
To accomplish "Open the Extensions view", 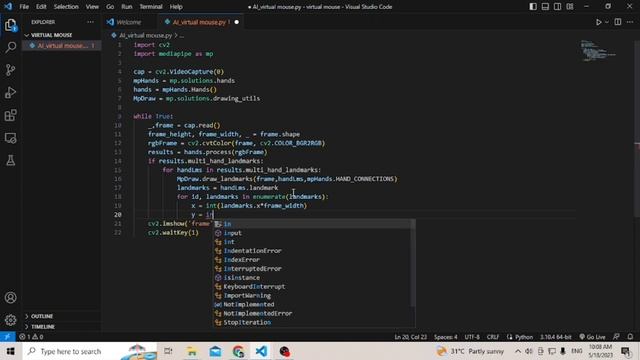I will pyautogui.click(x=11, y=115).
